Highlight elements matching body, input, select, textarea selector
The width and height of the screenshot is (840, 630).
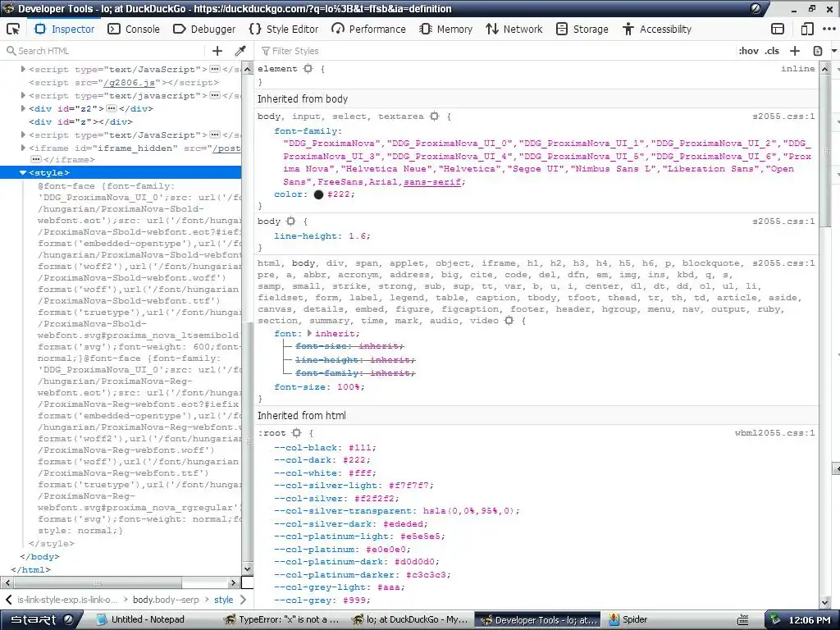(x=435, y=116)
